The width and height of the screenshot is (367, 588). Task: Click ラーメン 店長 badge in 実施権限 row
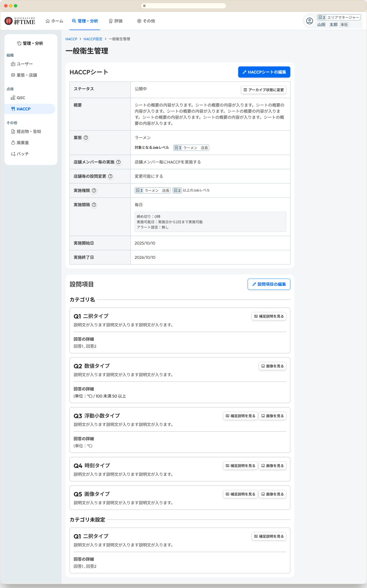click(152, 191)
